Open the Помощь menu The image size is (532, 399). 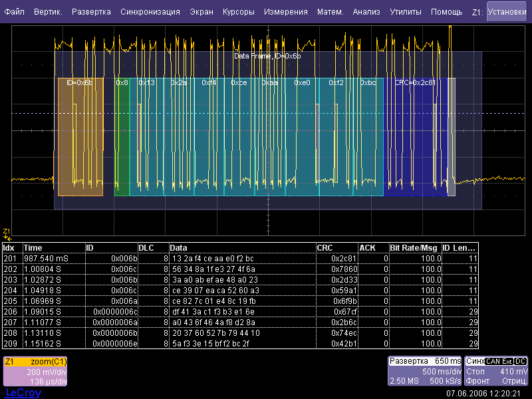(446, 12)
